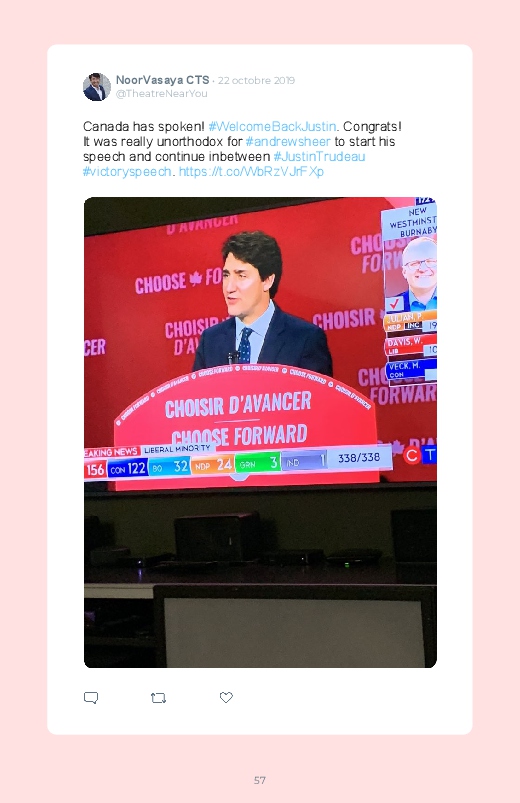Open the #JustinTrudeau hashtag

(x=319, y=156)
